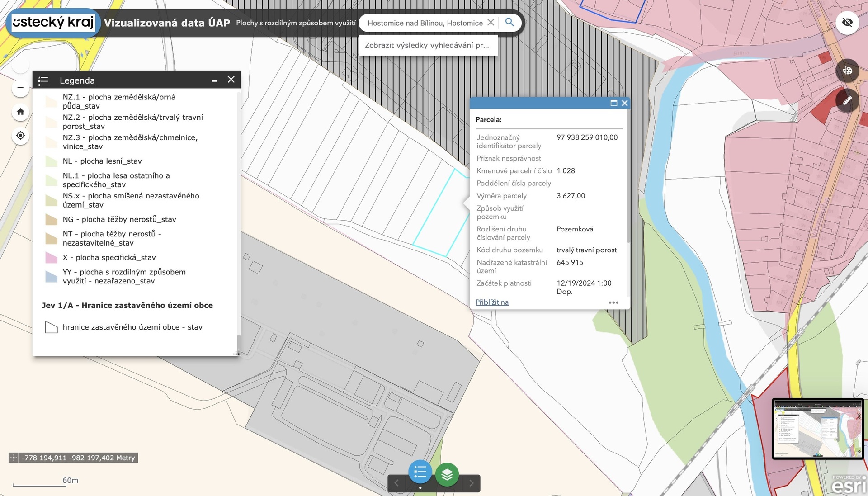Viewport: 868px width, 496px height.
Task: Click the Legenda panel resize grip
Action: [236, 354]
